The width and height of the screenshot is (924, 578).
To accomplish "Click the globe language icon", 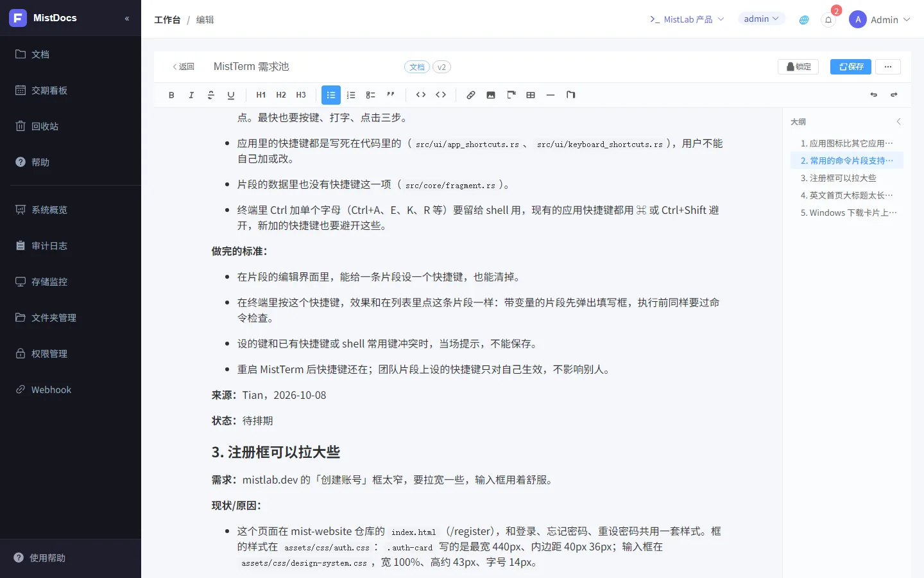I will point(804,20).
